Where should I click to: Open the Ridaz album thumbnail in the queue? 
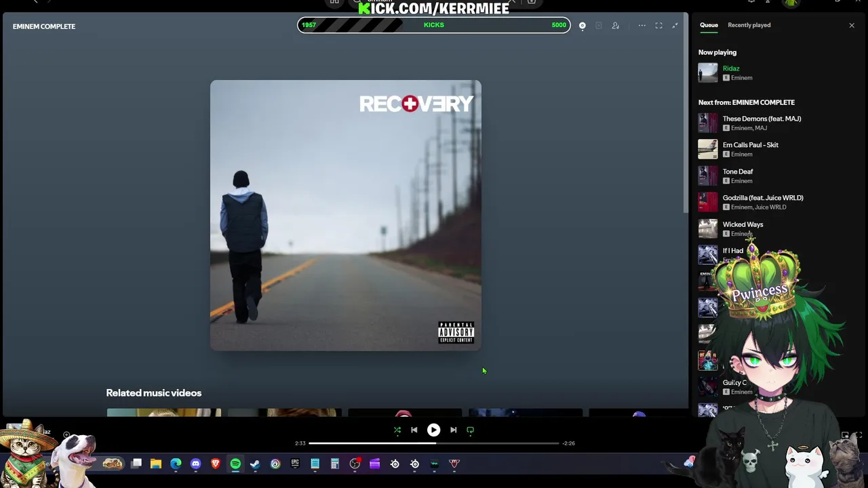pos(707,73)
